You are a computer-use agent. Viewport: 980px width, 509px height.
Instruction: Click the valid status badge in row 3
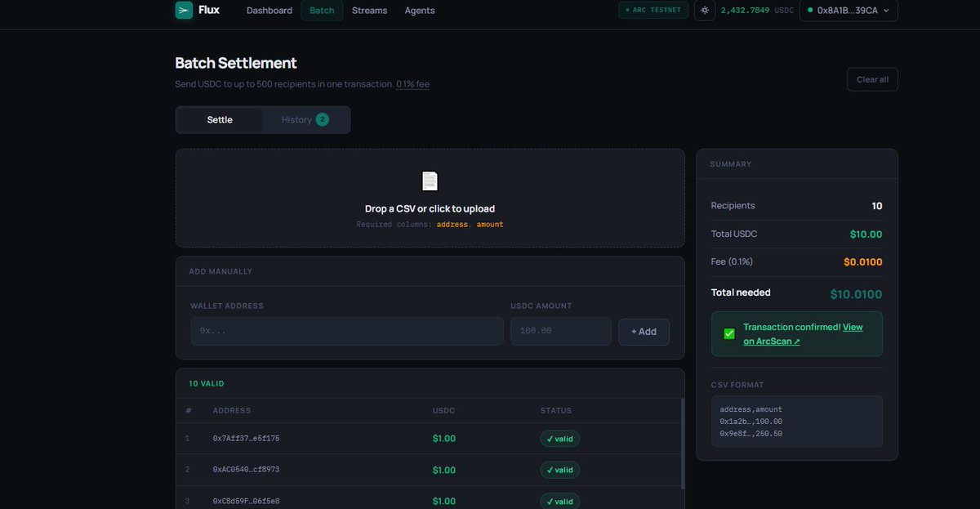pos(560,501)
